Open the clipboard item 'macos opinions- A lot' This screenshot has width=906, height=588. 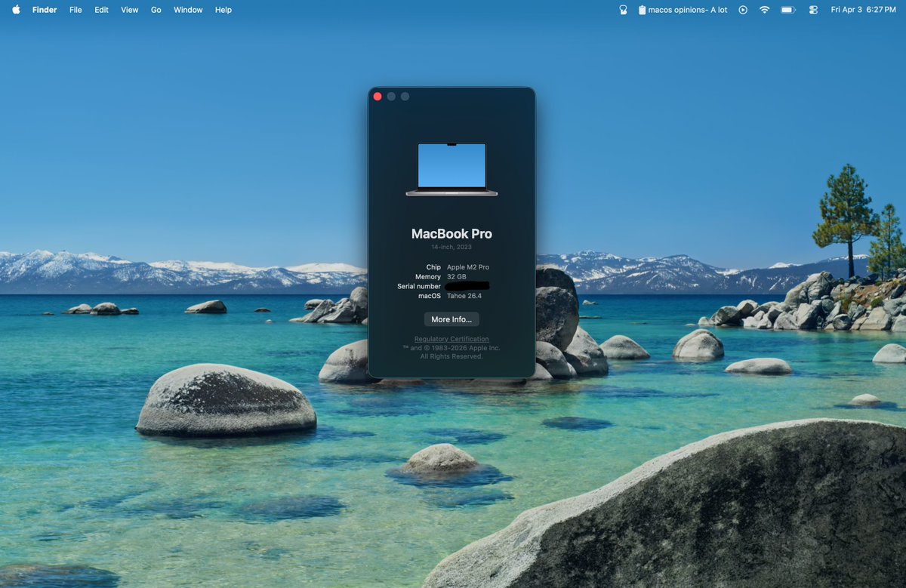[x=683, y=10]
